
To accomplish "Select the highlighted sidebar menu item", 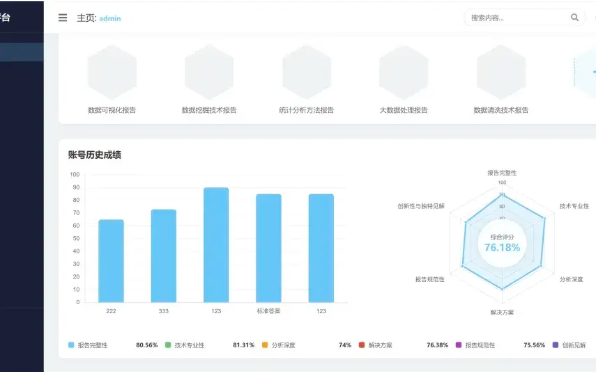I will [x=22, y=52].
